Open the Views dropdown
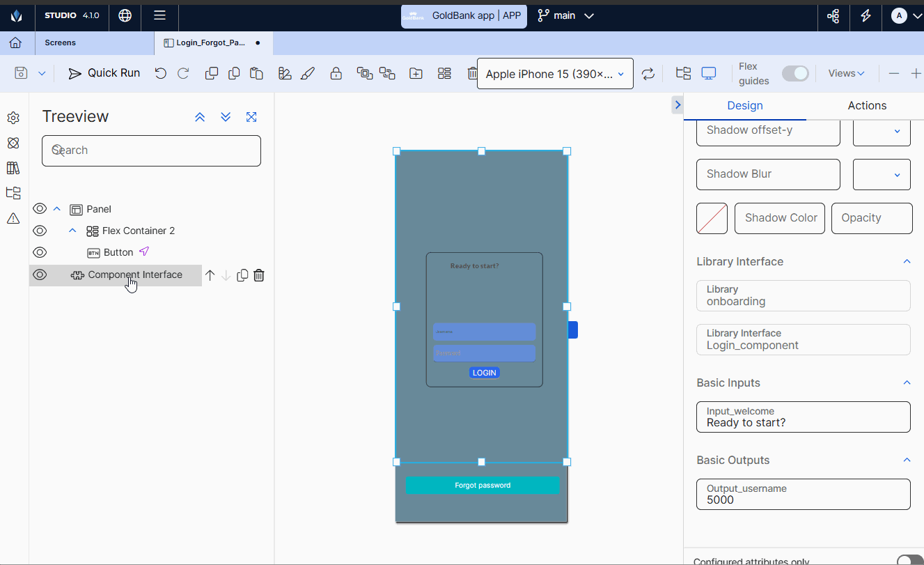Image resolution: width=924 pixels, height=565 pixels. point(846,73)
